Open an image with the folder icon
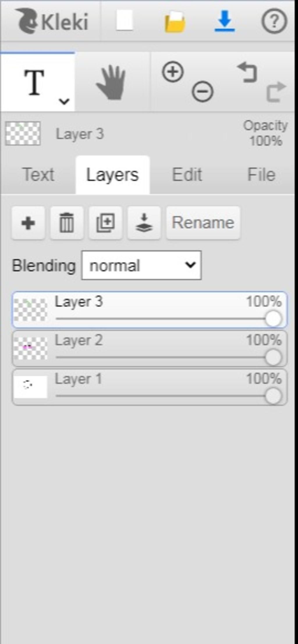The image size is (298, 644). tap(175, 21)
